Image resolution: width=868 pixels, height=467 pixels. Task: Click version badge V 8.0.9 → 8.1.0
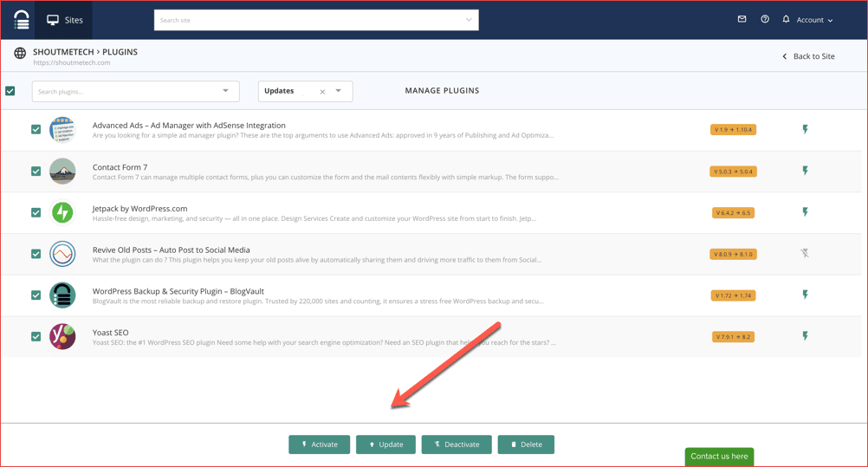click(733, 254)
